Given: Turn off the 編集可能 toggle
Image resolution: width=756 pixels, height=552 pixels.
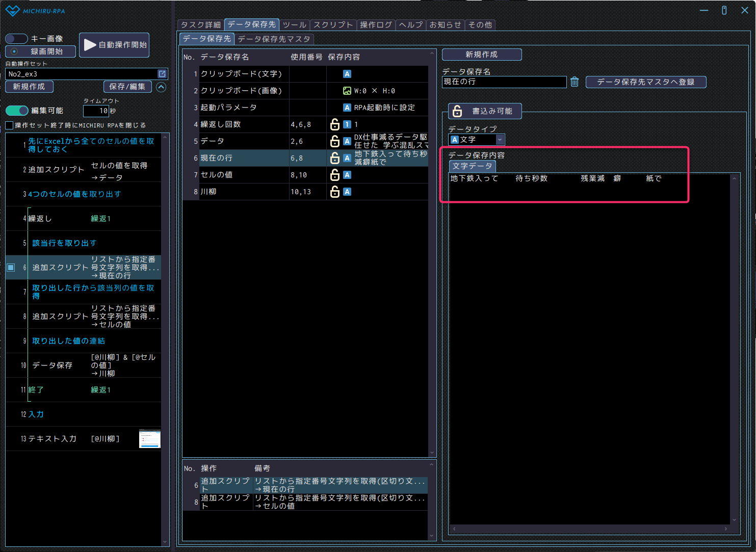Looking at the screenshot, I should pyautogui.click(x=17, y=111).
